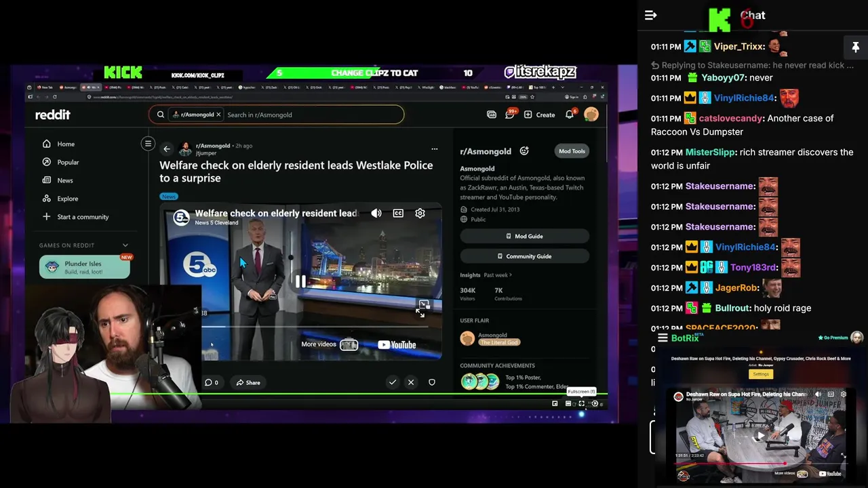
Task: Open JagerRob username in chat
Action: tap(735, 287)
